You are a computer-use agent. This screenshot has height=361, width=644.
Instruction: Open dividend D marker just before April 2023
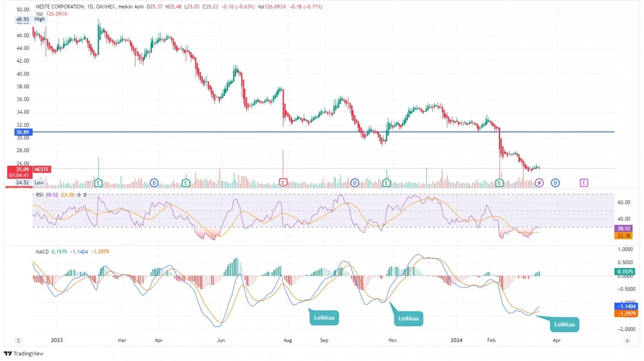[154, 183]
